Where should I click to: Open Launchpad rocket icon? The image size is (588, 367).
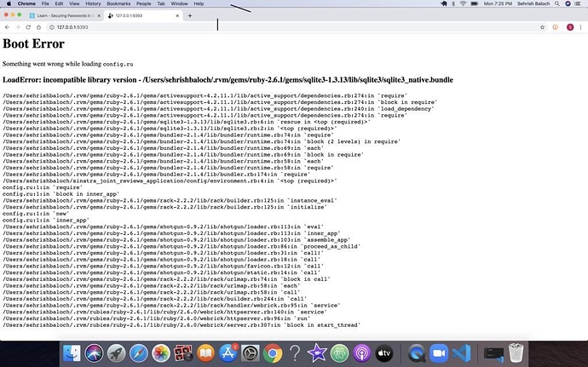tap(116, 353)
